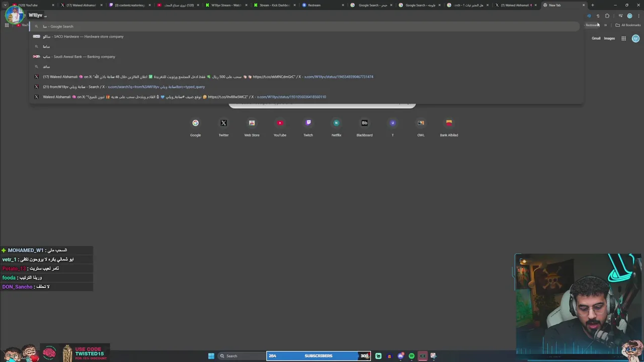
Task: Click the 264 subscribers progress bar
Action: (318, 356)
